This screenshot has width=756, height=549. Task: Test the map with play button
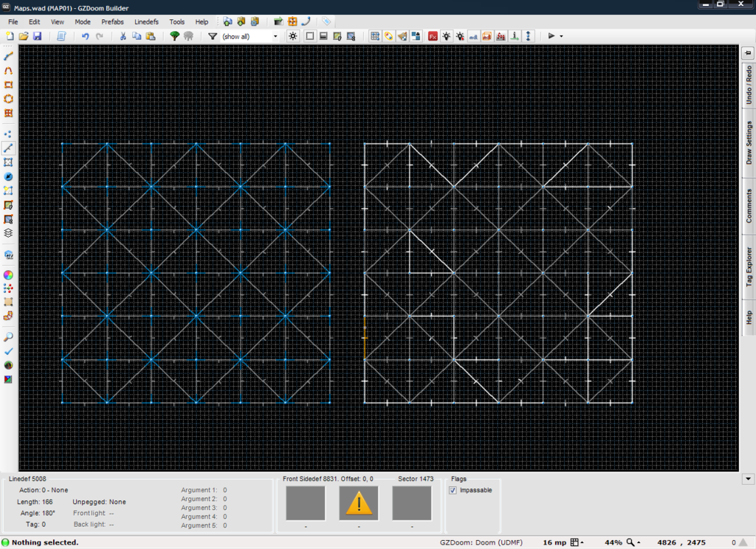551,36
